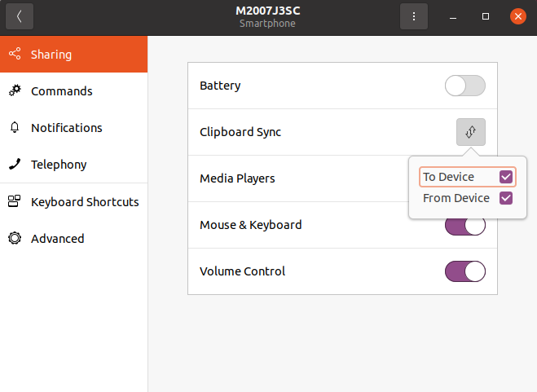Click the Notifications bell icon
Viewport: 537px width, 392px height.
[14, 128]
